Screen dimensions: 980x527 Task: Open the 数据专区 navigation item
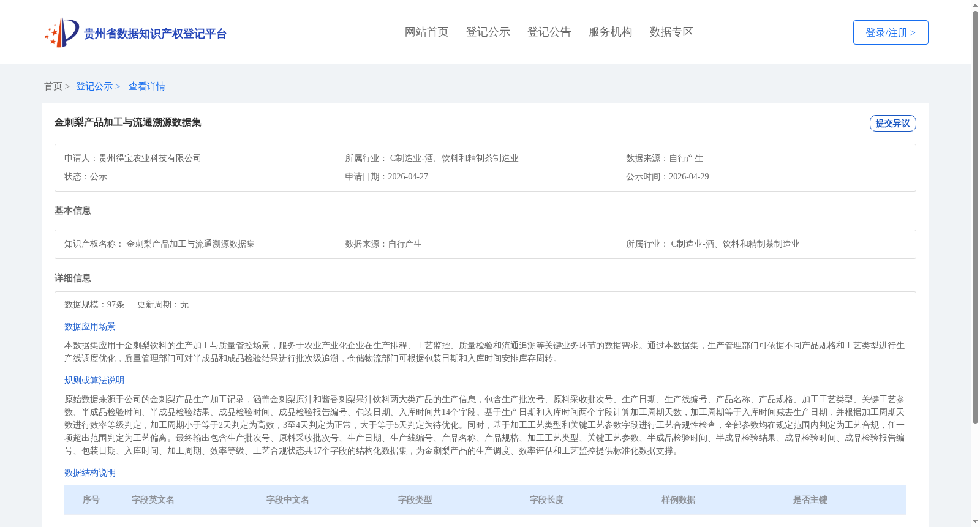pos(671,32)
